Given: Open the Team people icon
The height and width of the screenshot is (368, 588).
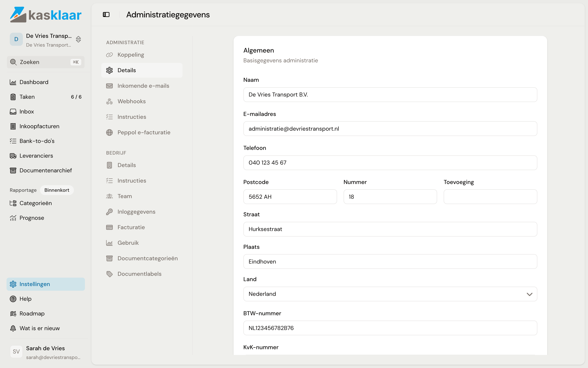Looking at the screenshot, I should point(109,196).
